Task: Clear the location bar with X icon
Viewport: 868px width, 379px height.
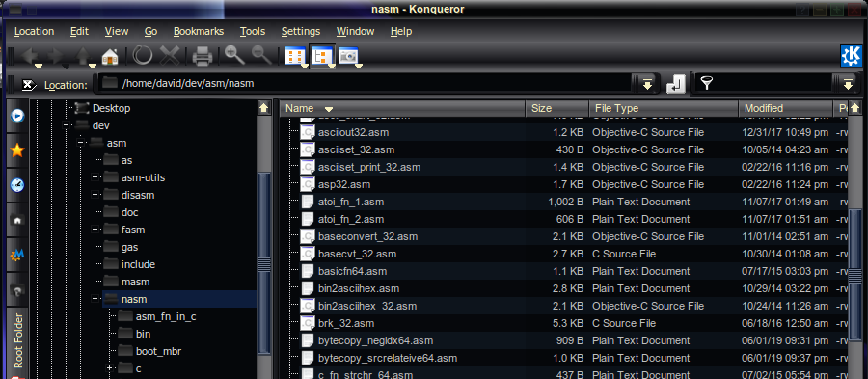Action: pyautogui.click(x=29, y=85)
